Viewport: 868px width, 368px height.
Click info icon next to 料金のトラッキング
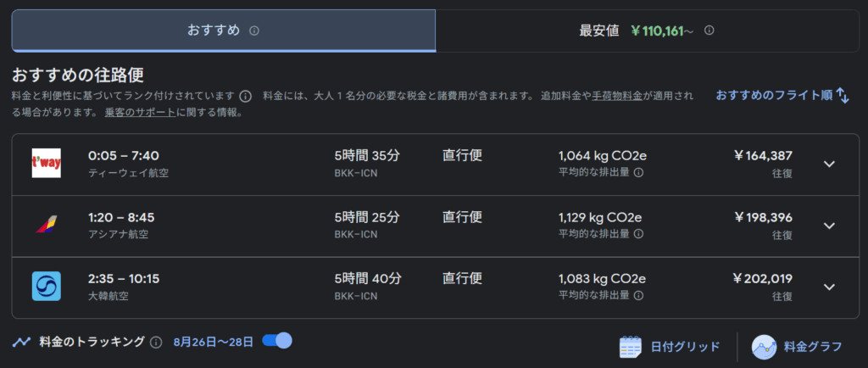156,343
